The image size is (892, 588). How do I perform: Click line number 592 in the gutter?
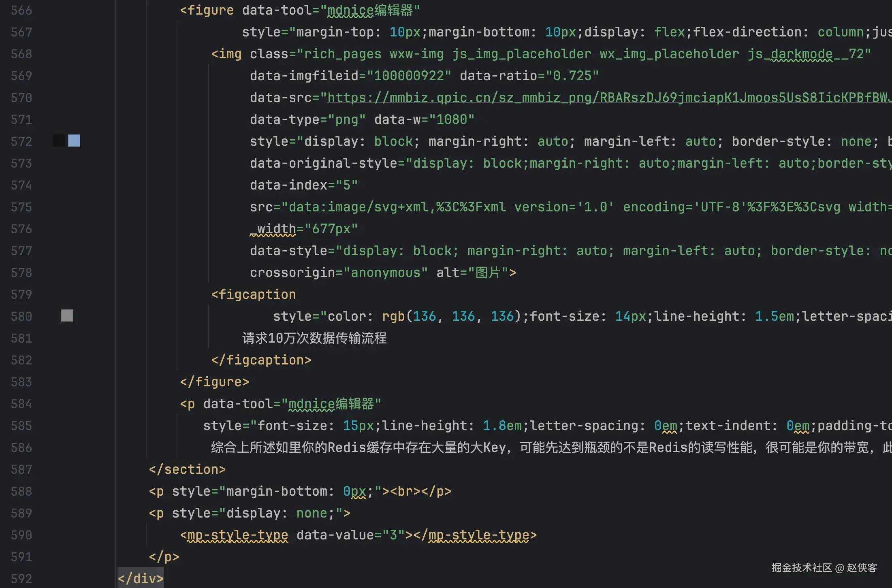[21, 579]
